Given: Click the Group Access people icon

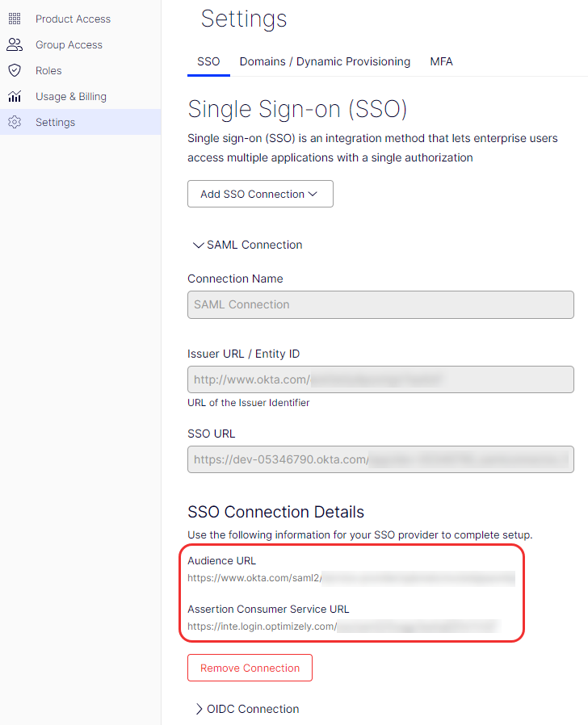Looking at the screenshot, I should (15, 45).
